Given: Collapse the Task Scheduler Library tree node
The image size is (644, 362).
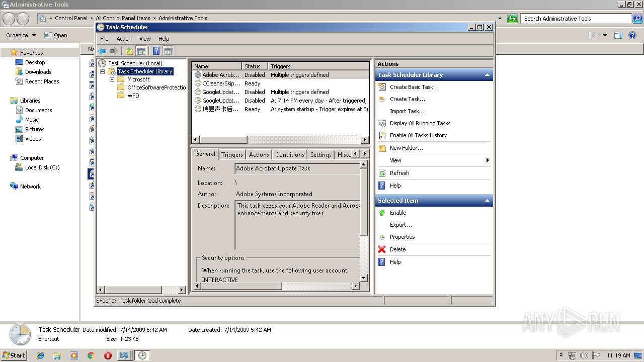Looking at the screenshot, I should tap(103, 72).
